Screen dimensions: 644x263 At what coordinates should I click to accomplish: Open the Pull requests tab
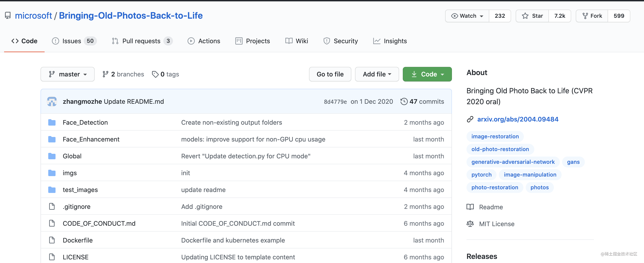point(142,41)
